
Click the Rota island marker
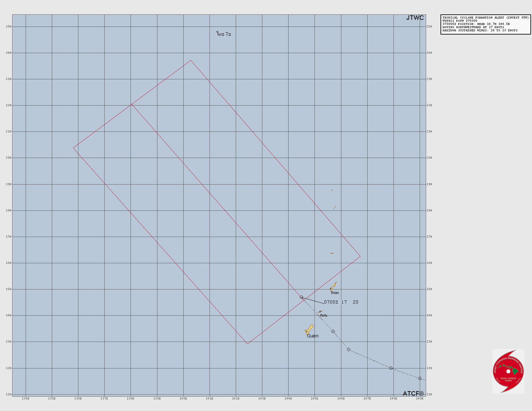coord(320,311)
